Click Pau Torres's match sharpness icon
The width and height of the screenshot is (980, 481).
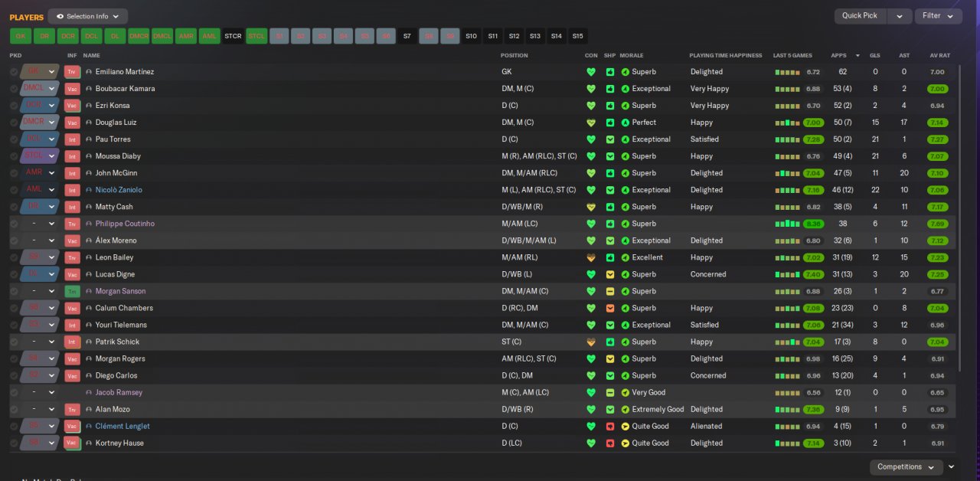click(610, 139)
